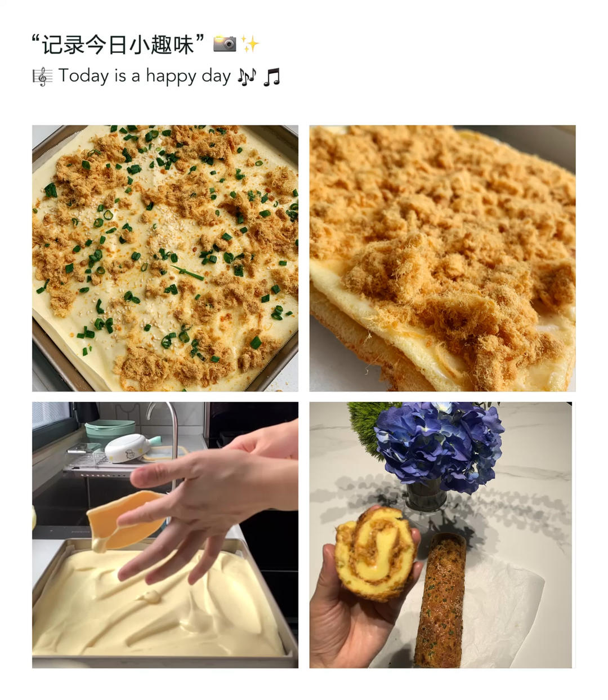Tap the sparkles emoji after the title
The image size is (608, 700).
251,44
